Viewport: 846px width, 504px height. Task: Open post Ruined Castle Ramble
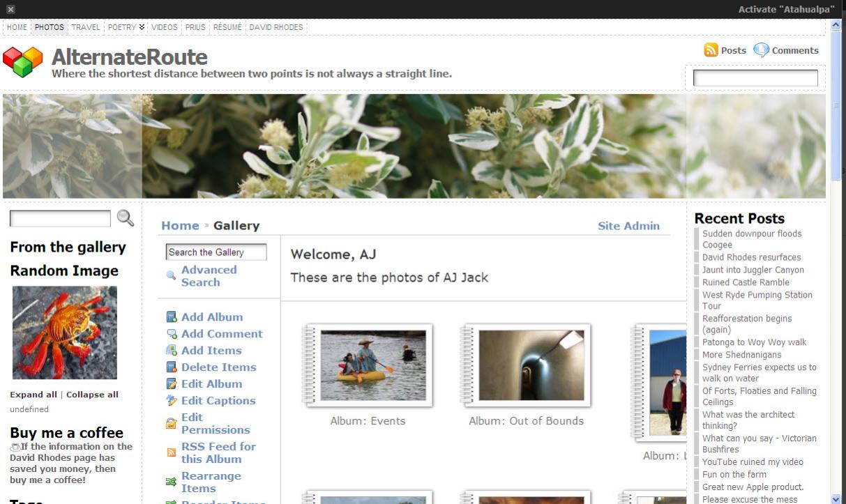coord(746,282)
